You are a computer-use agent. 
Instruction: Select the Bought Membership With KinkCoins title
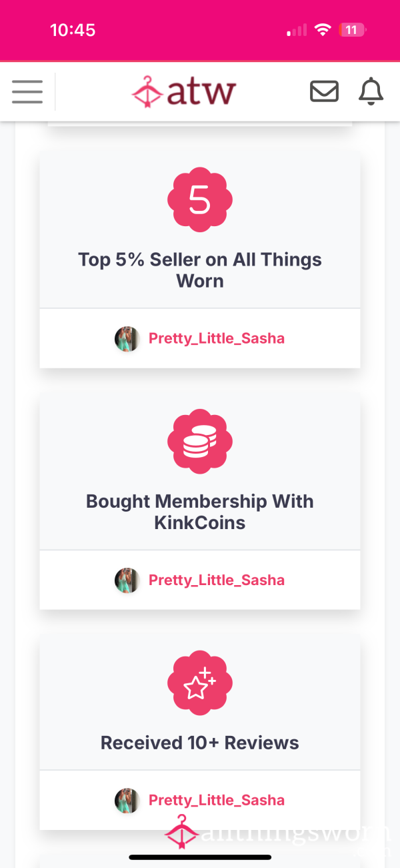[x=200, y=512]
